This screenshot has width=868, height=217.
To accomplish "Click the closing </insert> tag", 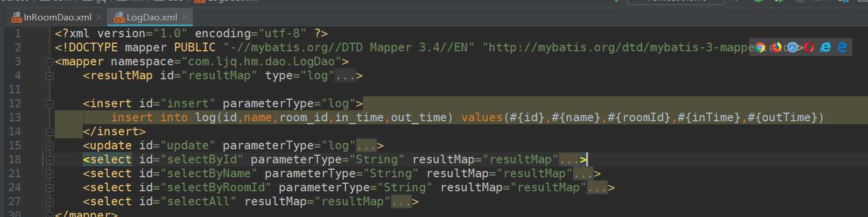I will 114,132.
